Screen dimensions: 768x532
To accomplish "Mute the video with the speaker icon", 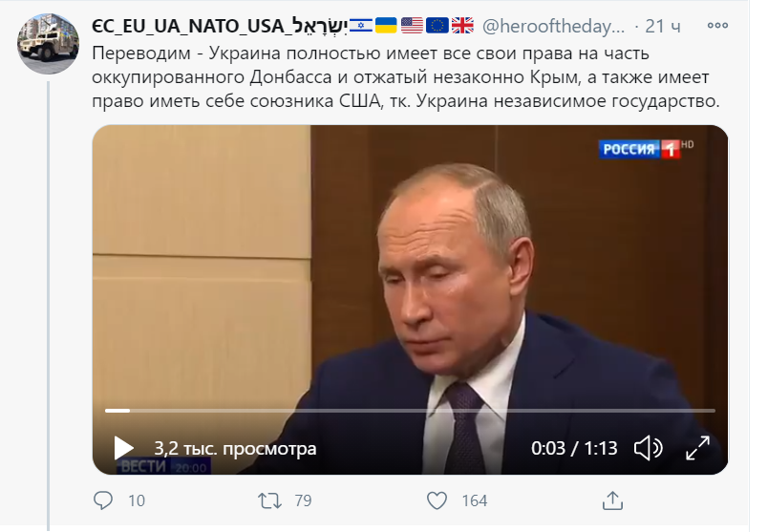I will coord(648,448).
